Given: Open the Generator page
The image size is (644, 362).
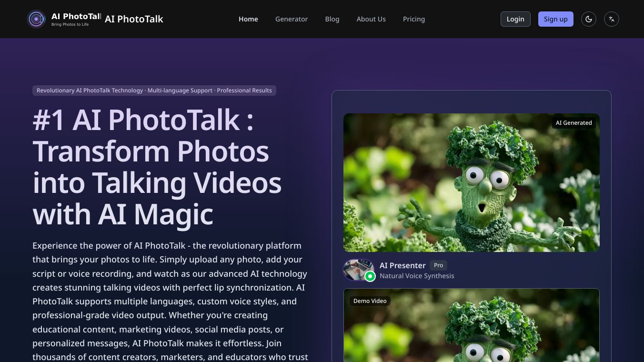Looking at the screenshot, I should point(292,19).
